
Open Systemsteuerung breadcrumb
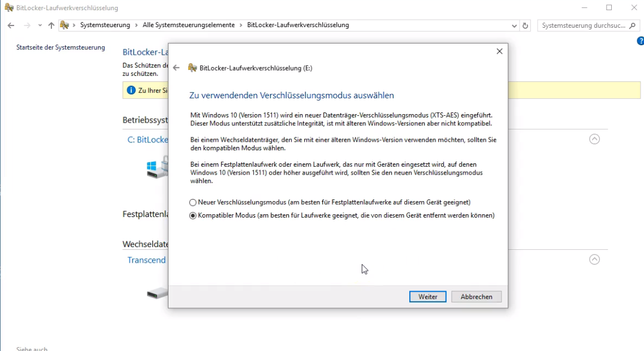click(x=105, y=25)
